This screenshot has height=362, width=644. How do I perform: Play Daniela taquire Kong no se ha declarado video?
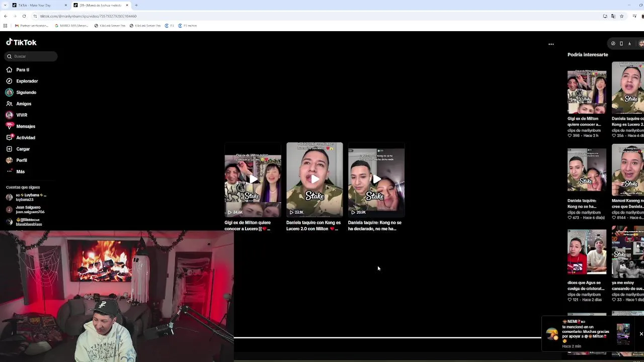[x=376, y=179]
